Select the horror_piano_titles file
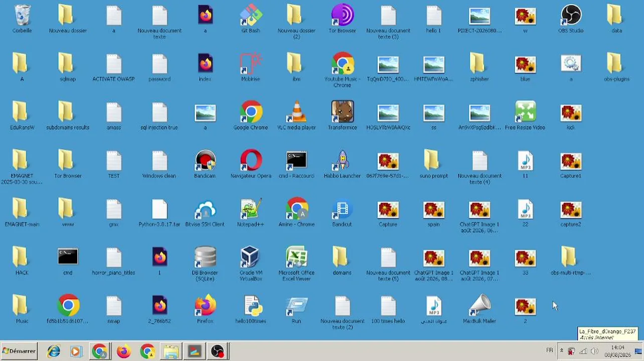 click(x=114, y=262)
